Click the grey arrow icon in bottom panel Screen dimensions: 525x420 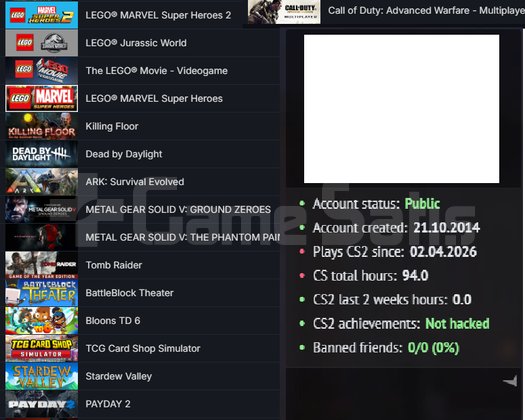[510, 381]
